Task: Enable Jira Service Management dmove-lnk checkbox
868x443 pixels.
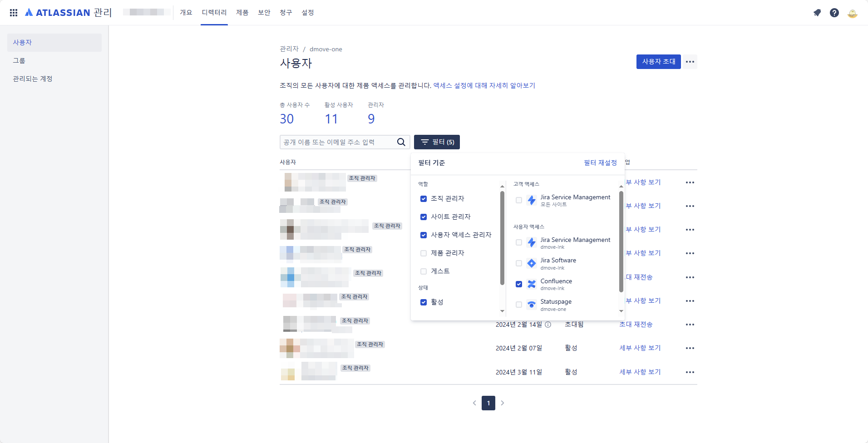Action: [x=519, y=243]
